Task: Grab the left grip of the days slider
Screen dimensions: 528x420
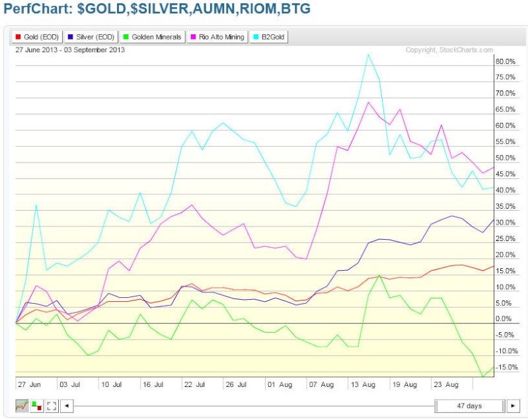Action: (x=436, y=406)
